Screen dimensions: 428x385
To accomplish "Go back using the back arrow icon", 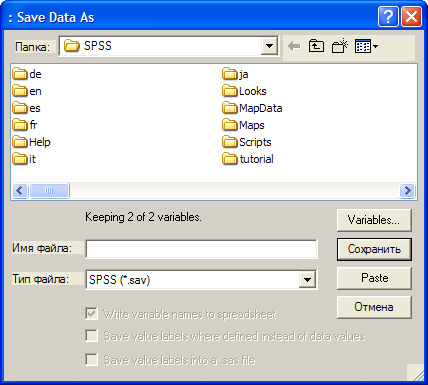I will 294,46.
